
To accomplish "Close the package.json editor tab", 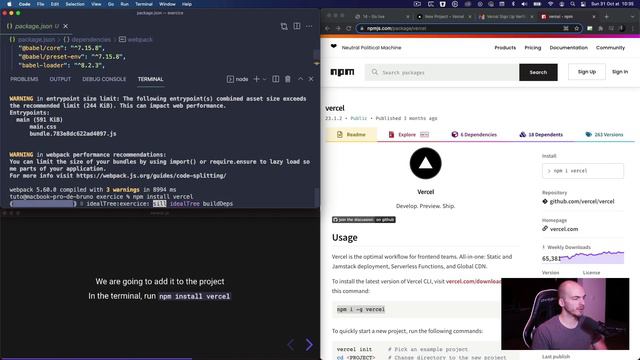I will pyautogui.click(x=66, y=26).
